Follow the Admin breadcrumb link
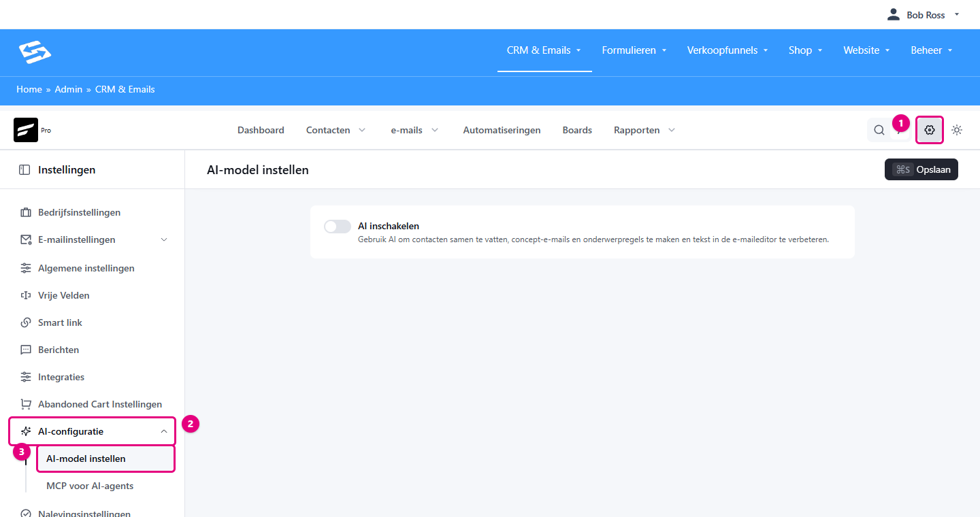Screen dimensions: 980x517 tap(69, 89)
